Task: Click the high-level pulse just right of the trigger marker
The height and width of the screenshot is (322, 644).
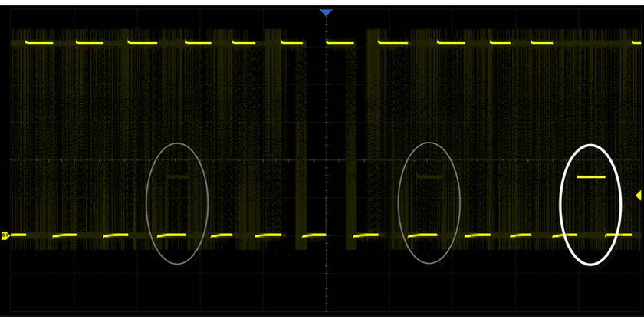Action: 339,44
